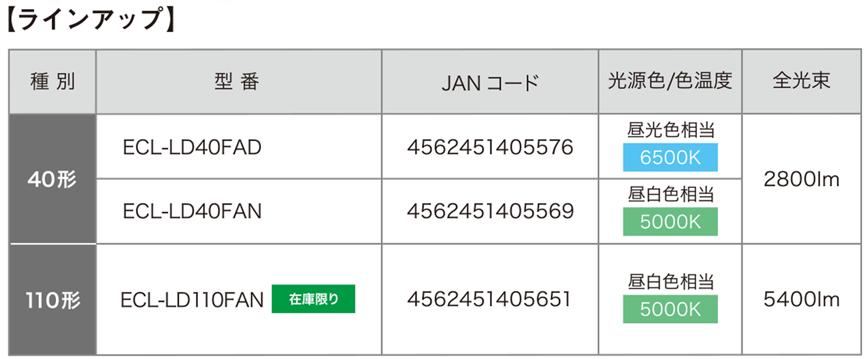Click the 型番 column header
This screenshot has height=359, width=868.
[x=238, y=82]
